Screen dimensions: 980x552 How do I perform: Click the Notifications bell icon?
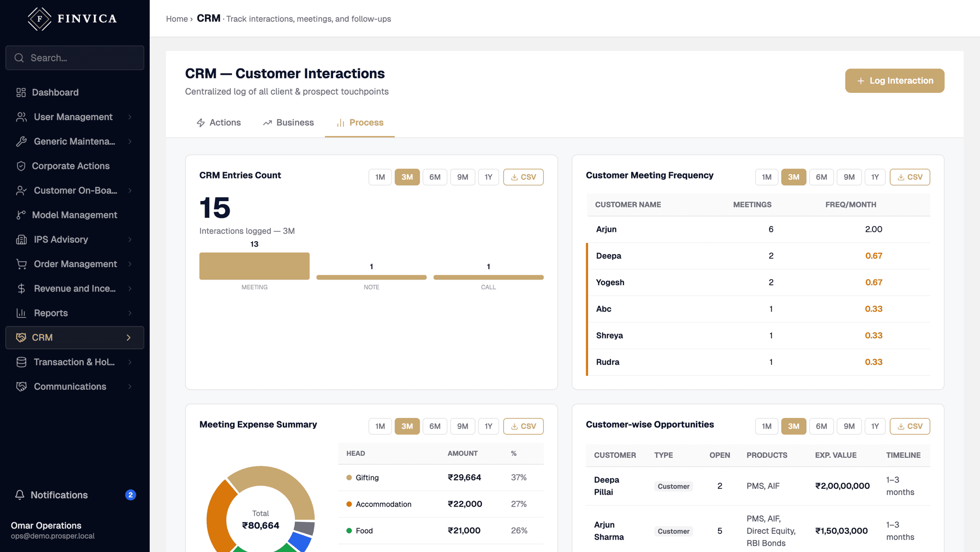tap(20, 495)
